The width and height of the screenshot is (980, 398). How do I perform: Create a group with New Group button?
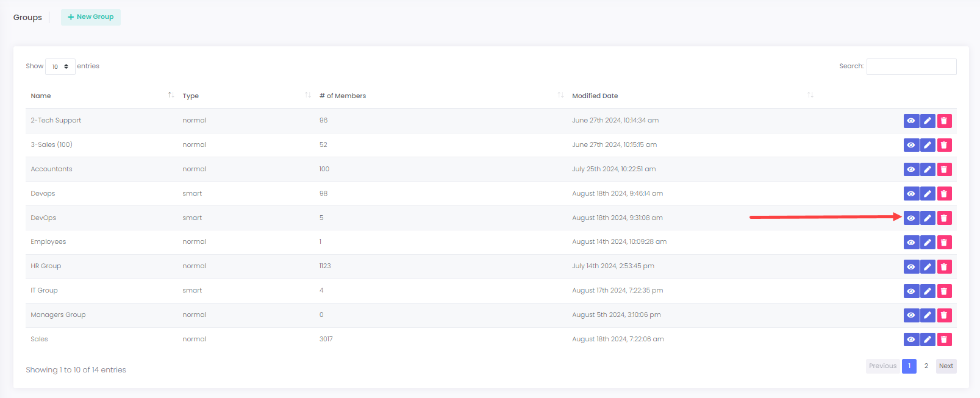[91, 17]
